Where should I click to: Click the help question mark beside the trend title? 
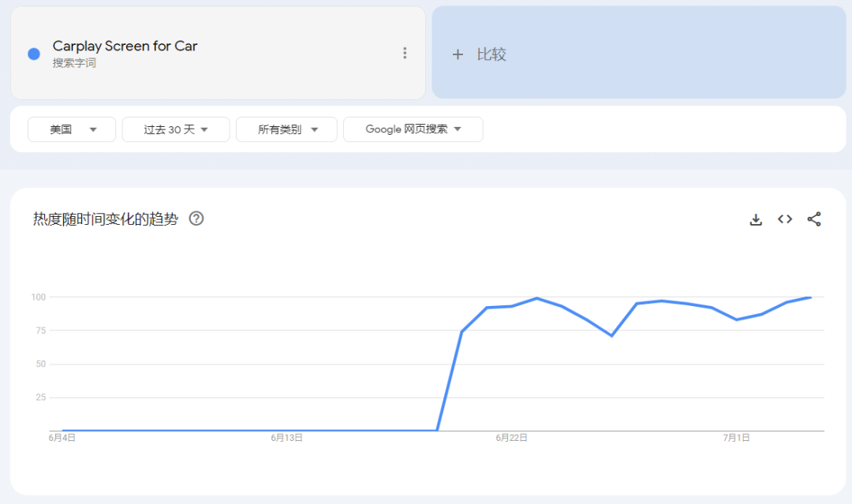(x=196, y=218)
